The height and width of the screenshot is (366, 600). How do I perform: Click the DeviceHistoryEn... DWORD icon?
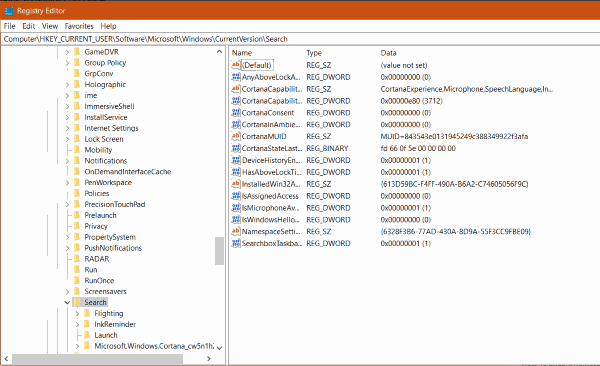click(x=236, y=160)
